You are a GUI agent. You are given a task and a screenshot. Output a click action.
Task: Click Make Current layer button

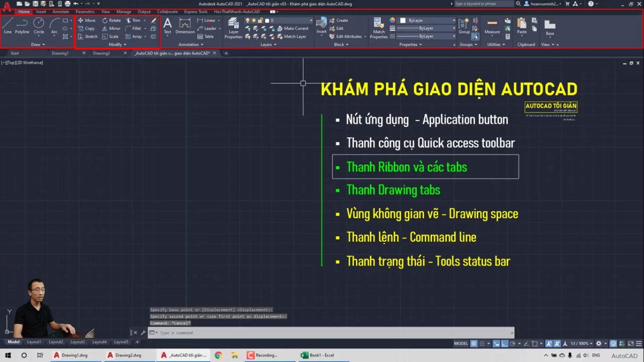pos(292,28)
